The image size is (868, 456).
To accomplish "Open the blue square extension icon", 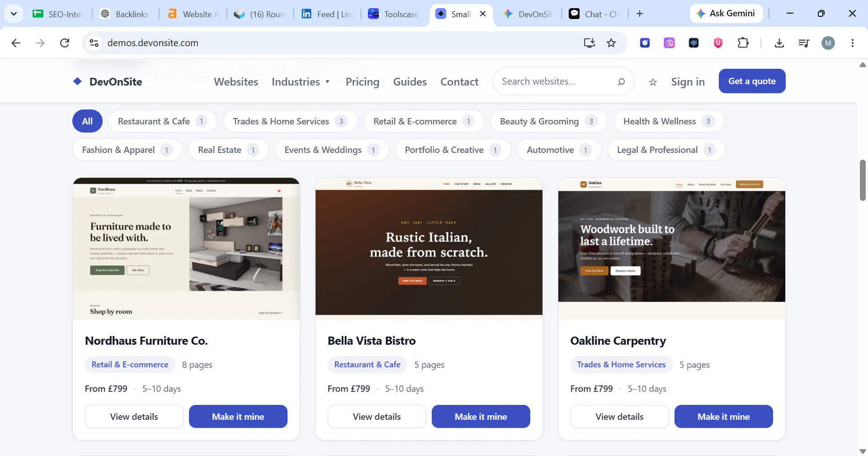I will (x=645, y=43).
